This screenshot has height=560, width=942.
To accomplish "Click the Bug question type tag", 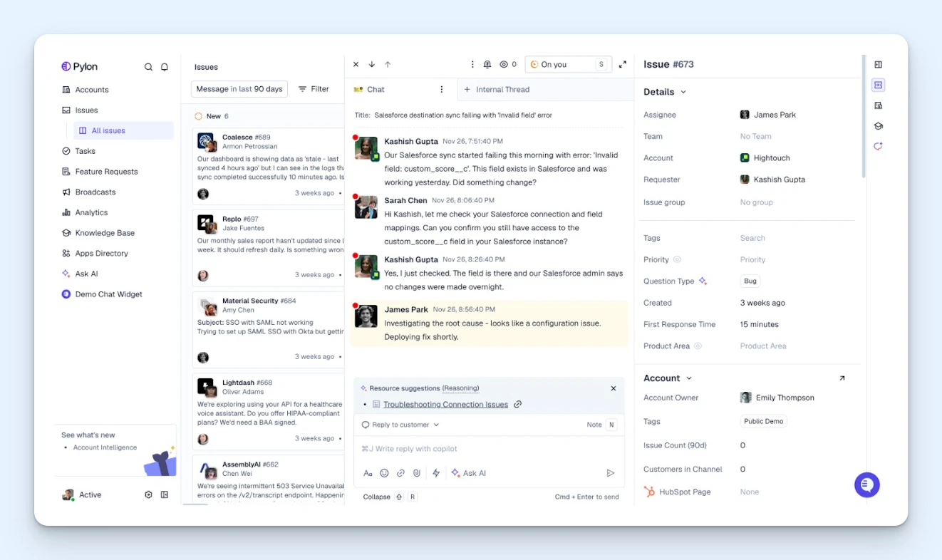I will (750, 281).
